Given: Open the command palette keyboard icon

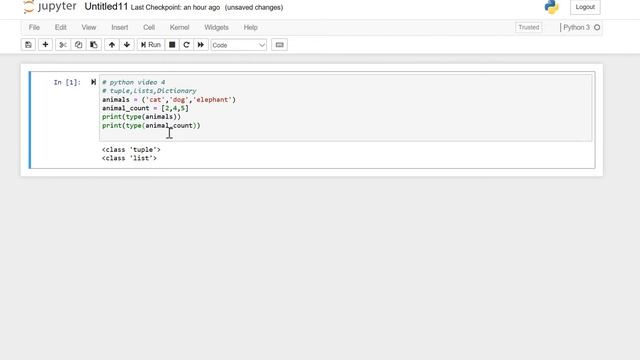Looking at the screenshot, I should (280, 45).
